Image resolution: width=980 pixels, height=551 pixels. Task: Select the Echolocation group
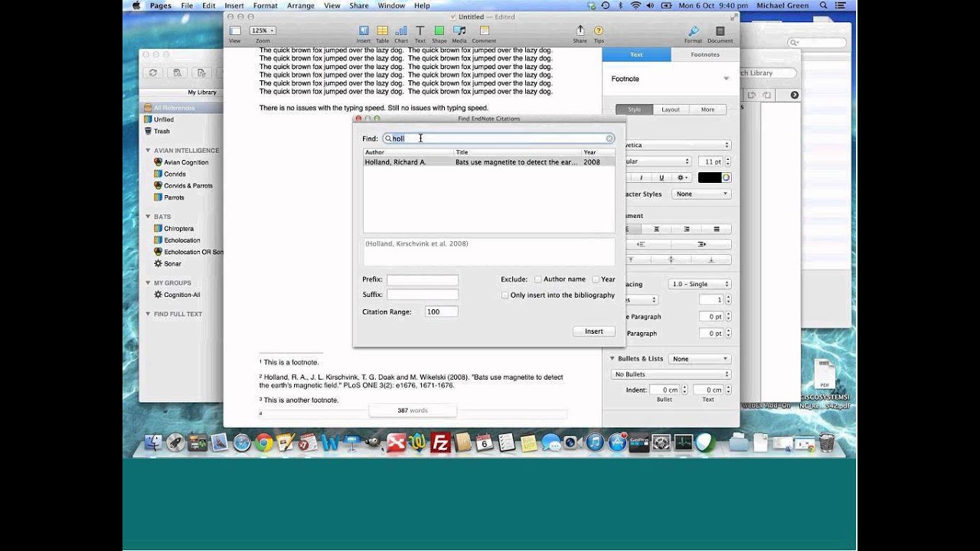tap(182, 240)
